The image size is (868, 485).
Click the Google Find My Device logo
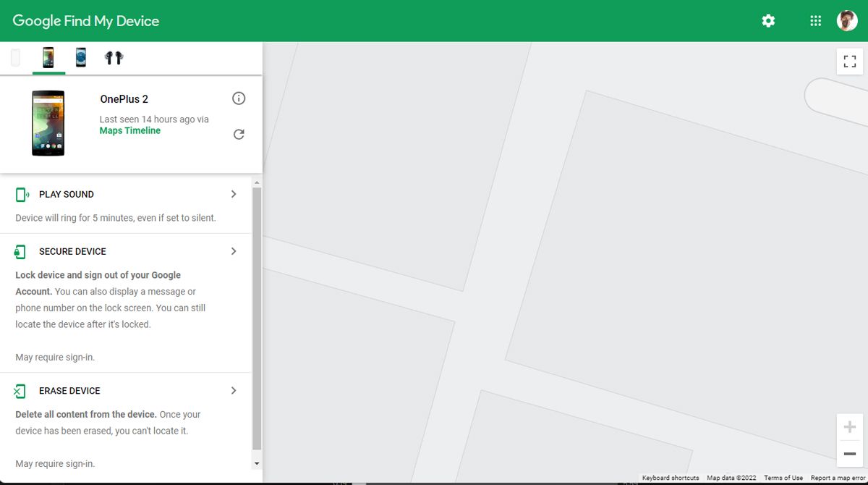(x=85, y=21)
